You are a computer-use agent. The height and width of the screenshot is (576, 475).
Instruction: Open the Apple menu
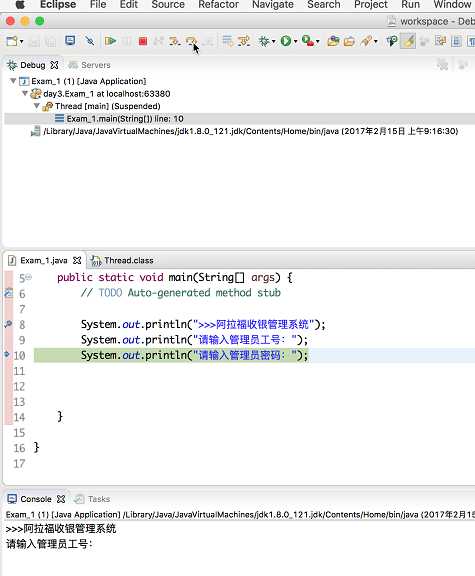point(20,4)
